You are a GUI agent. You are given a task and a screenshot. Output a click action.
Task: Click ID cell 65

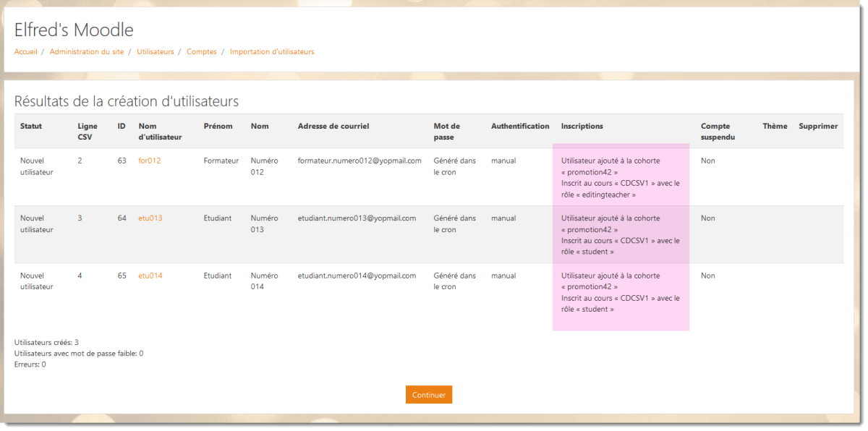tap(122, 276)
